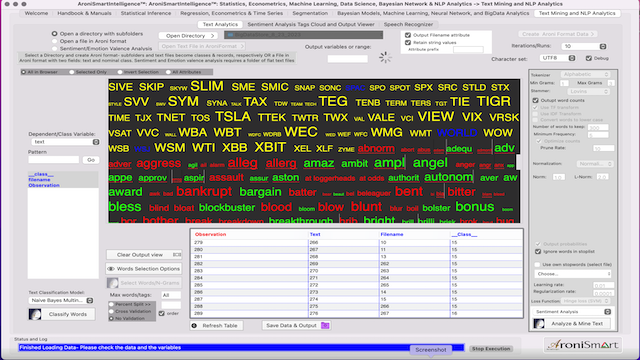Screen dimensions: 640x360
Task: Click the Select Words/N-Grams icon
Action: (113, 283)
